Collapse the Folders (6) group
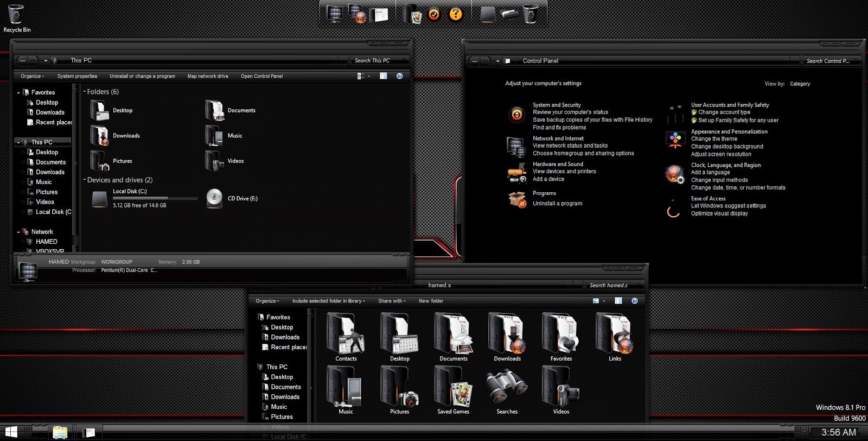Screen dimensions: 868x441 (x=85, y=92)
